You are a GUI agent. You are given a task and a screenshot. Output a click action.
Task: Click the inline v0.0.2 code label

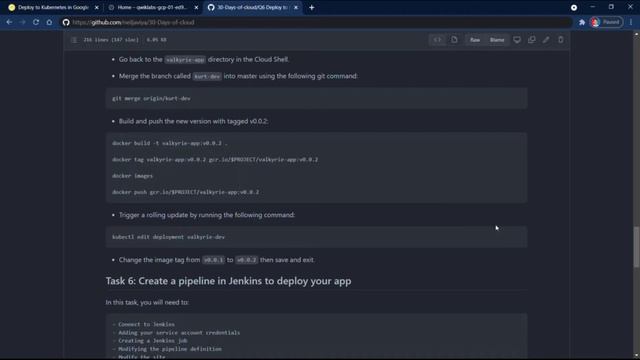[x=247, y=260]
